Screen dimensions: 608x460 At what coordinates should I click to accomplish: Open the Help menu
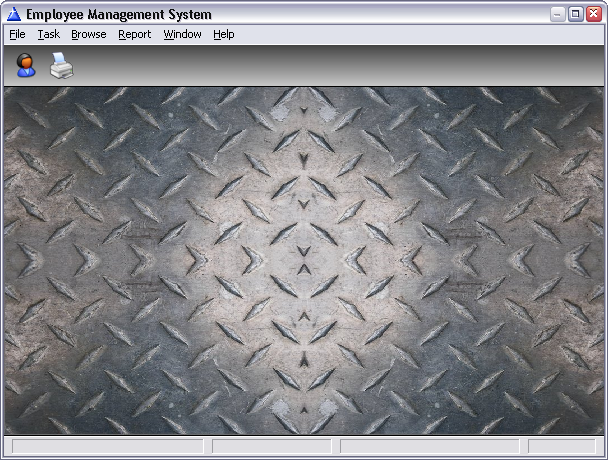(224, 34)
